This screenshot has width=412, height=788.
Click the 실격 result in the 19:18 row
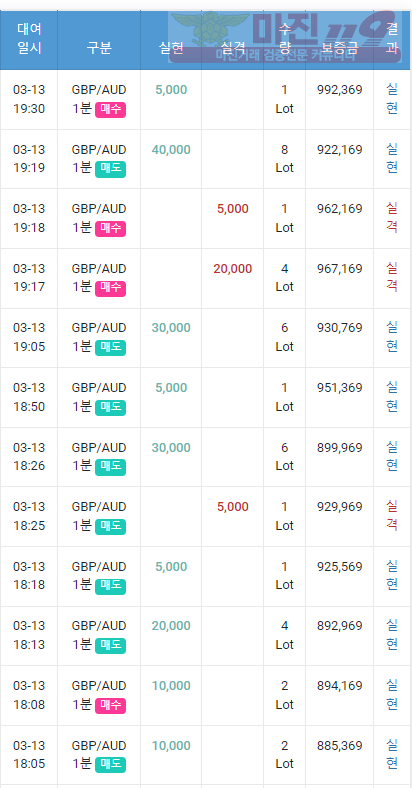point(392,217)
